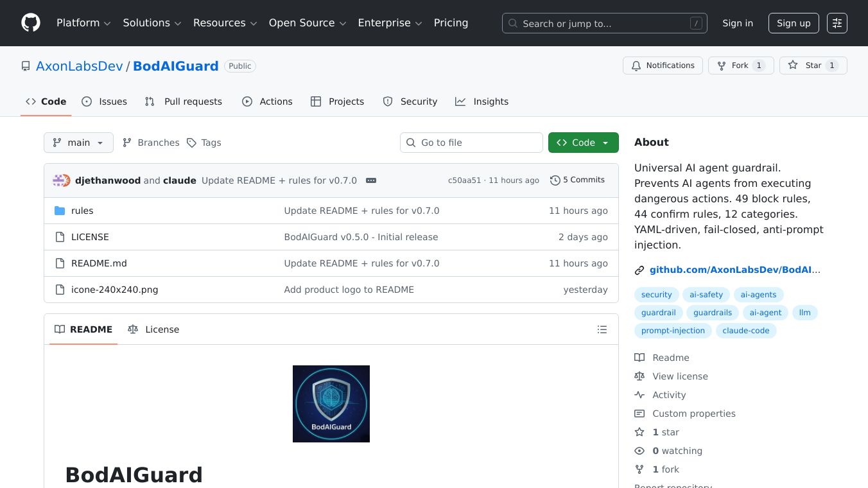Open the main branch dropdown

pos(78,143)
